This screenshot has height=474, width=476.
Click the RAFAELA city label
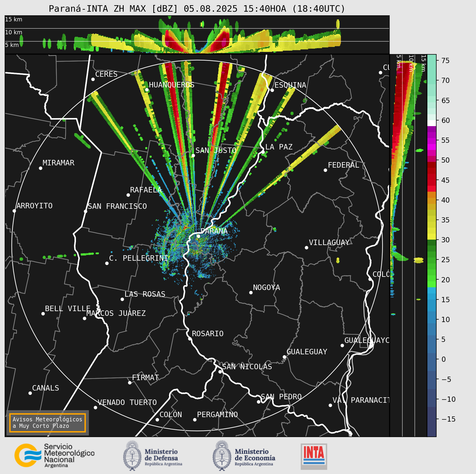click(x=146, y=190)
